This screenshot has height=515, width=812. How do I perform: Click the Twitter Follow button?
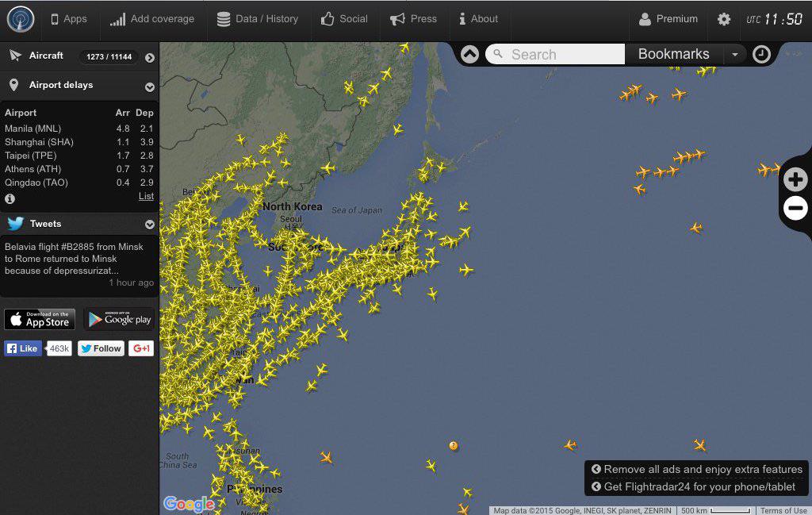pos(101,348)
